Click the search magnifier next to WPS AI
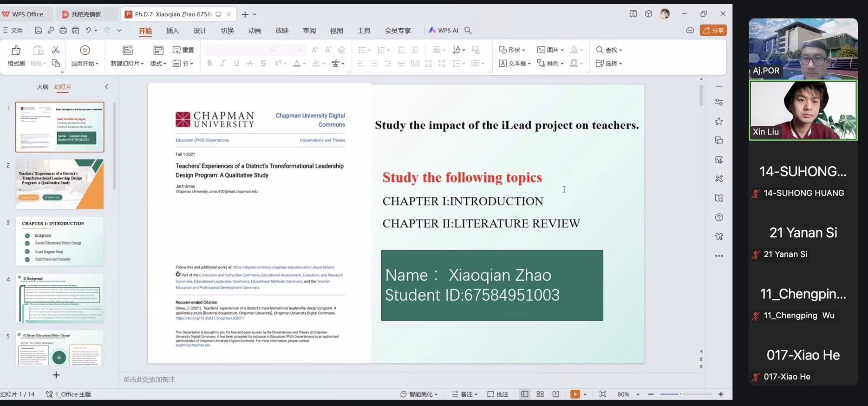 pyautogui.click(x=468, y=30)
